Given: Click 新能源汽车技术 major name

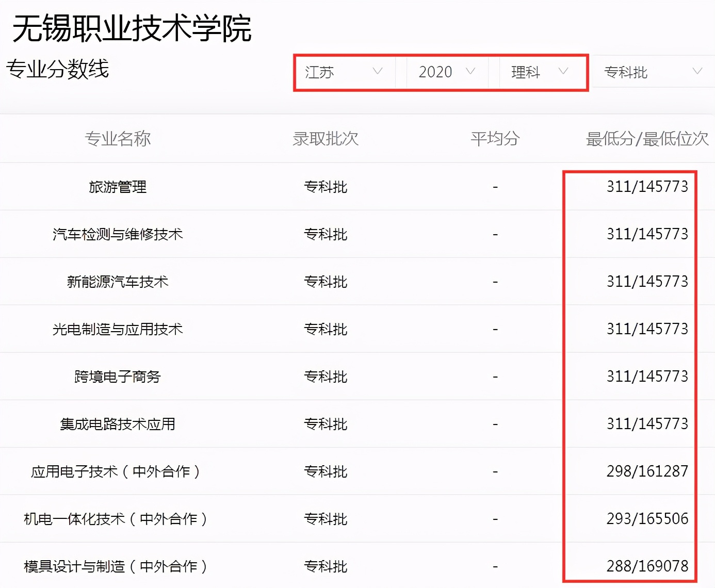Looking at the screenshot, I should 118,282.
